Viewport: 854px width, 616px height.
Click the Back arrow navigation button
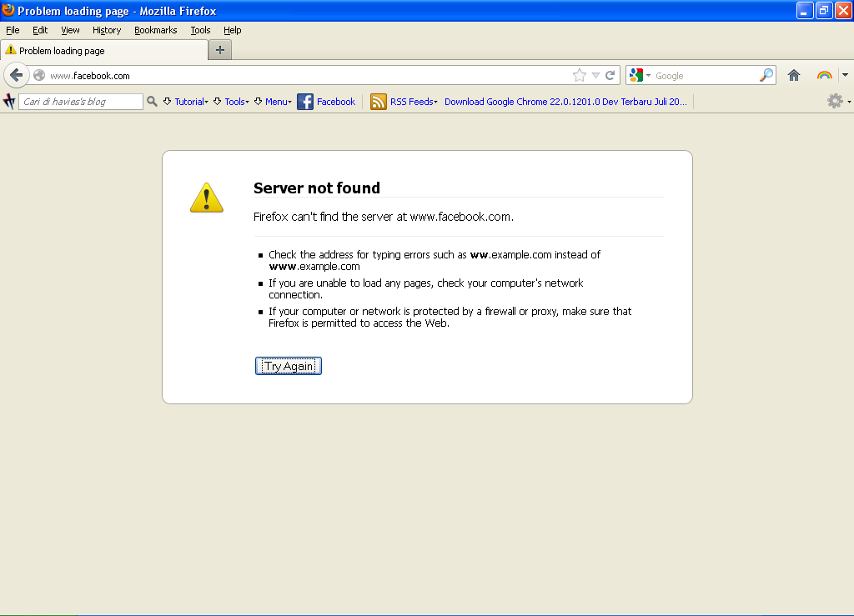point(17,75)
